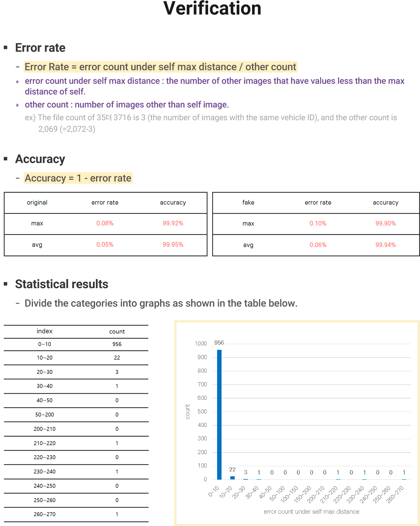
Task: Click the 'Accuracy = 1 - error rate' formula
Action: [78, 178]
